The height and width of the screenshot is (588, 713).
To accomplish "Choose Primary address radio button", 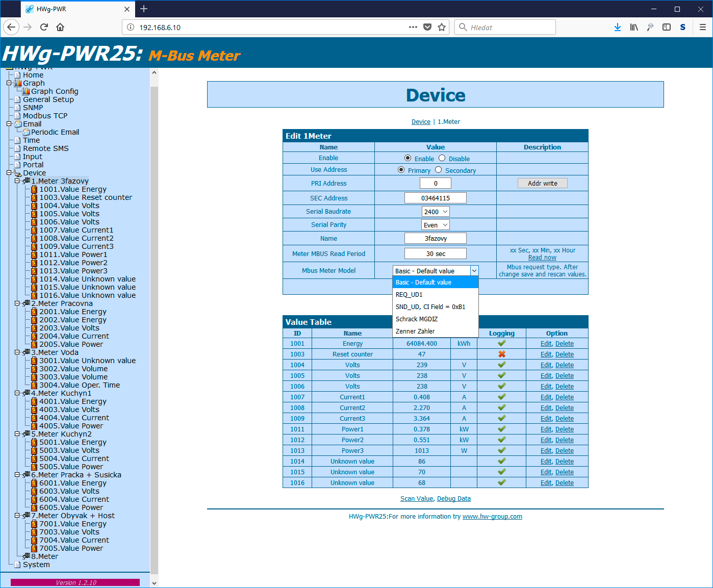I will click(x=401, y=170).
